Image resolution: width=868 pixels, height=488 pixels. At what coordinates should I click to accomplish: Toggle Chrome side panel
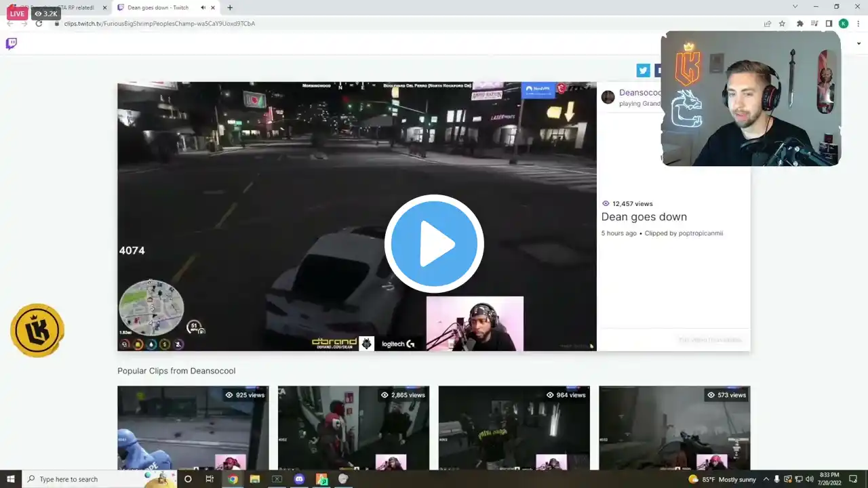[829, 24]
